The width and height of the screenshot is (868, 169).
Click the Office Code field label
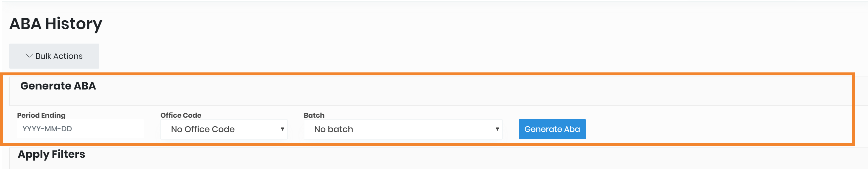[x=181, y=115]
